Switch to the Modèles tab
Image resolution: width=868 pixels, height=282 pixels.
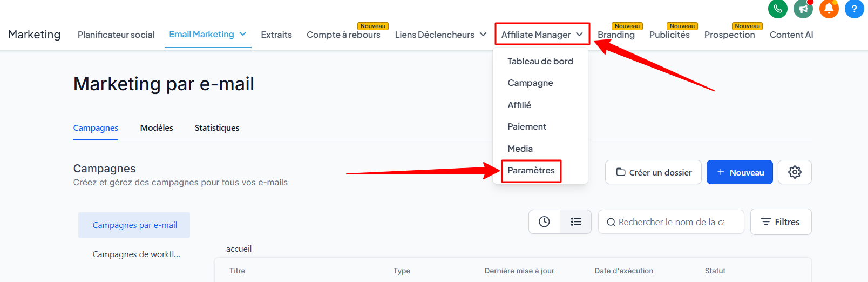(x=157, y=128)
